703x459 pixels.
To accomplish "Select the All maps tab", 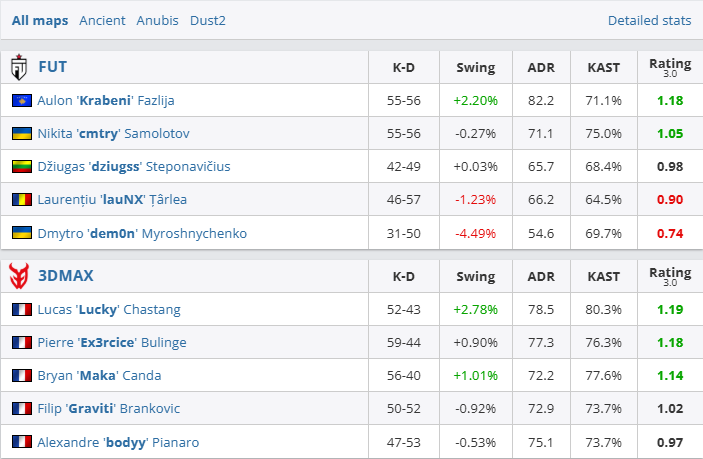I will [x=40, y=20].
